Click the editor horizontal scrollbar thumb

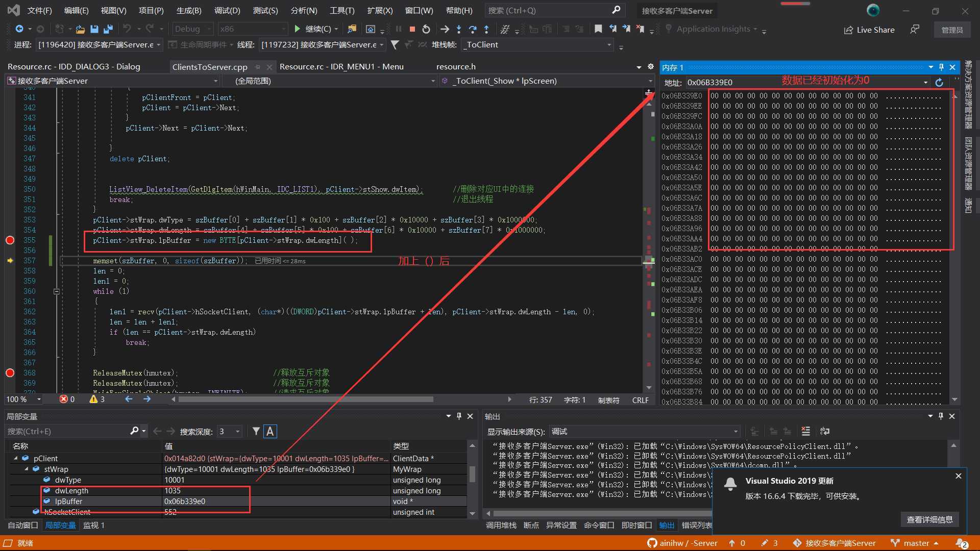[306, 399]
